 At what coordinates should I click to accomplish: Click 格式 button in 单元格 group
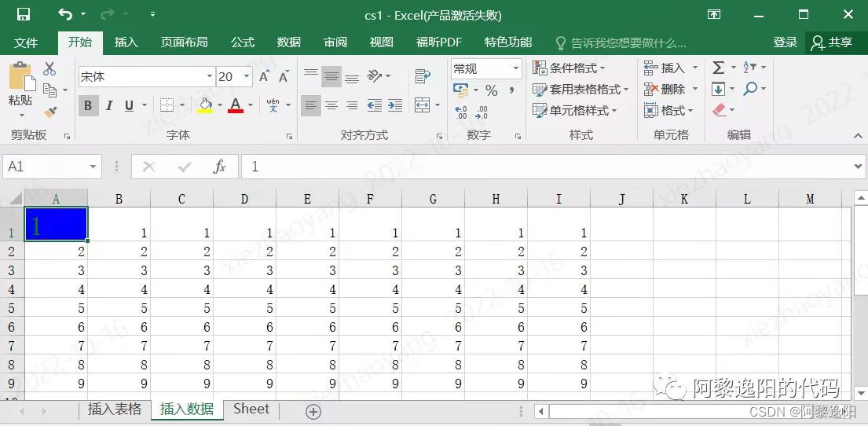coord(668,110)
